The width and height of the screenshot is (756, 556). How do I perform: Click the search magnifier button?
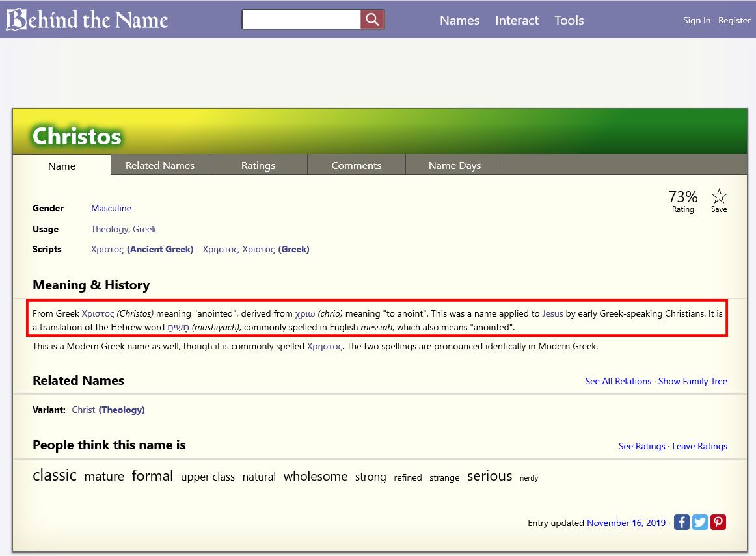[x=372, y=20]
